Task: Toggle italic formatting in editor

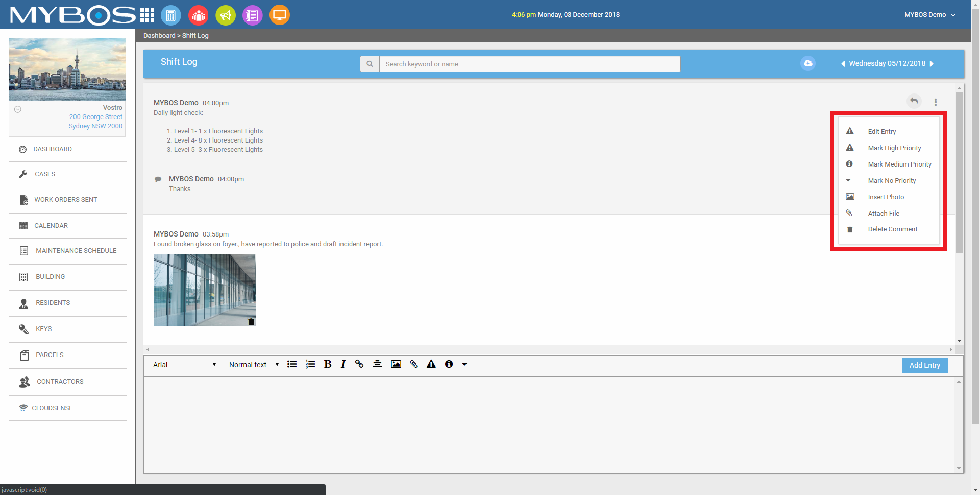Action: pos(343,364)
